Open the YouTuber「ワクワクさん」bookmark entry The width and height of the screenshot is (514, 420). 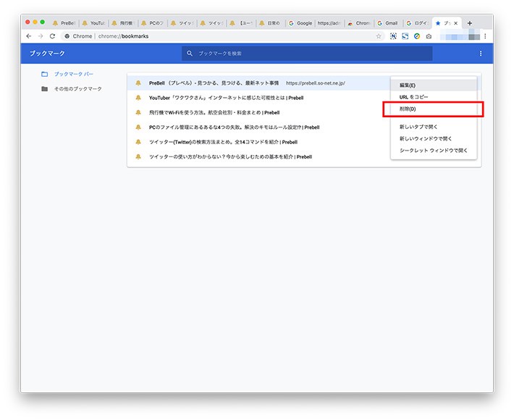pos(226,98)
